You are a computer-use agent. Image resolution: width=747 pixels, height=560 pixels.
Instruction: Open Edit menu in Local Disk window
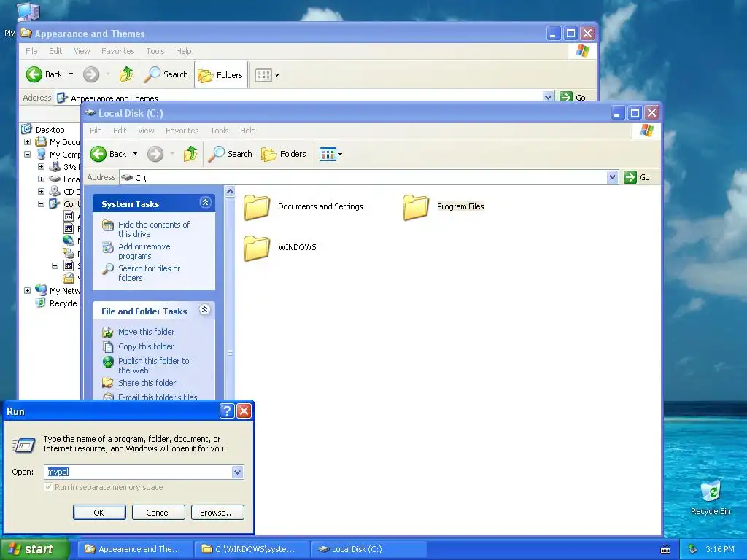coord(120,131)
